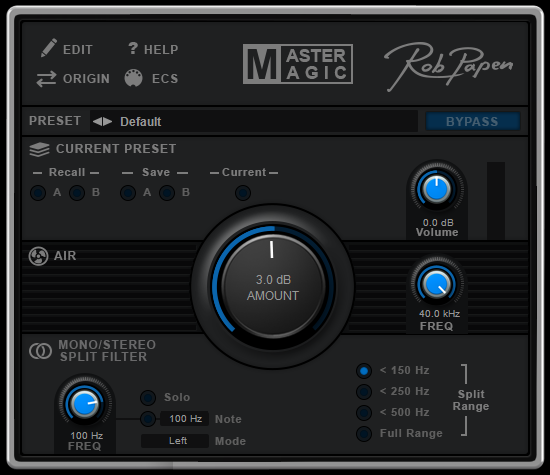Click the Split Range label

tap(471, 400)
